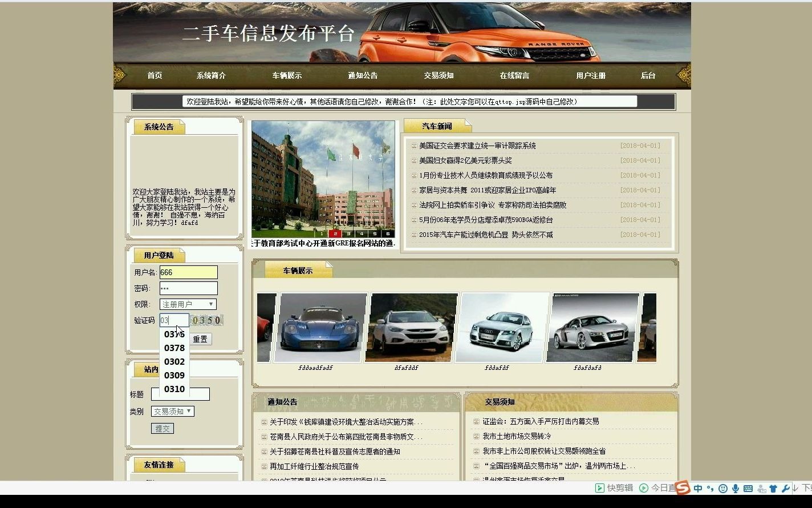Open Sogou skin shirt icon

point(773,489)
